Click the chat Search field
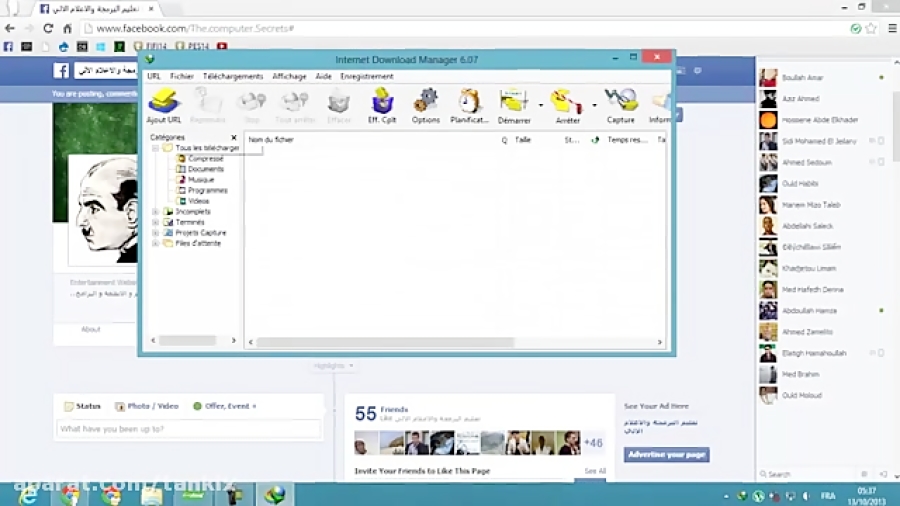The width and height of the screenshot is (900, 506). pos(810,474)
